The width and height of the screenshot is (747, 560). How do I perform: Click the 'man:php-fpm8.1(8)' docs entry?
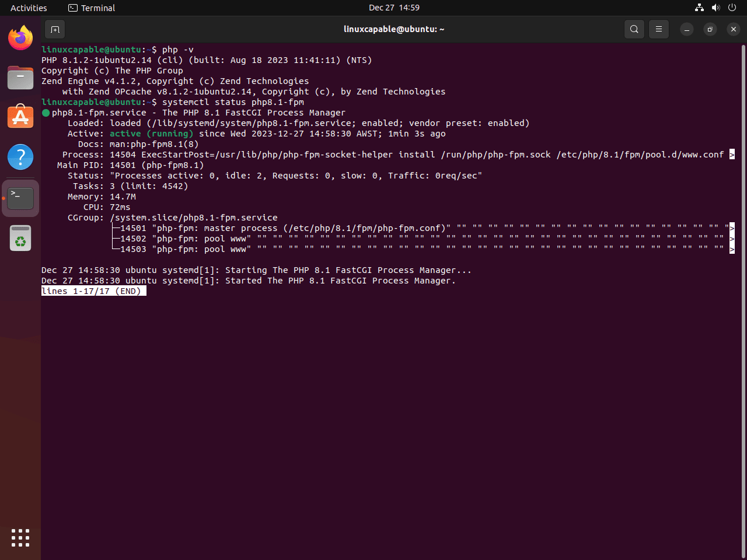click(154, 144)
